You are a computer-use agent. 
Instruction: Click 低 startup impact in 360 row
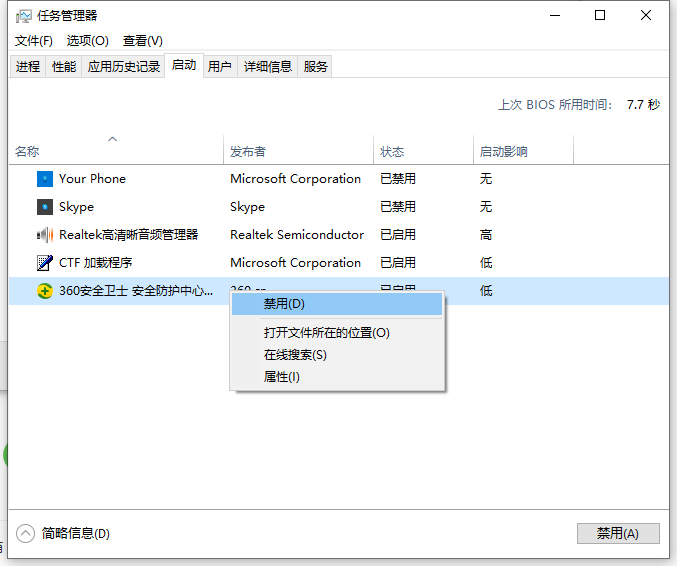tap(486, 291)
